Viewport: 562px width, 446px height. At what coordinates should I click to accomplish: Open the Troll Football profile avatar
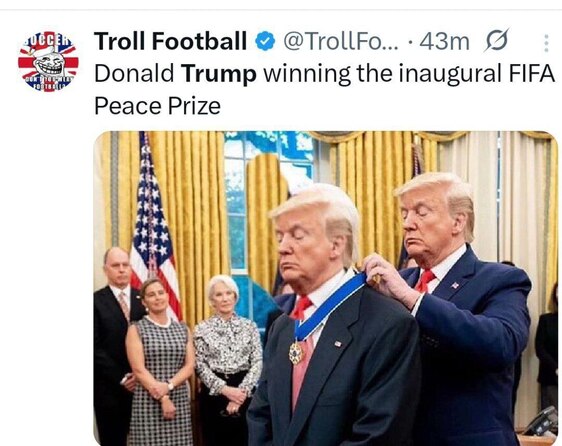pos(48,62)
